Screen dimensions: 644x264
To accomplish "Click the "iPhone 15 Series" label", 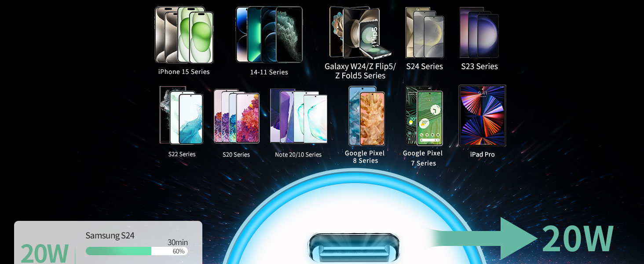I will pyautogui.click(x=184, y=72).
